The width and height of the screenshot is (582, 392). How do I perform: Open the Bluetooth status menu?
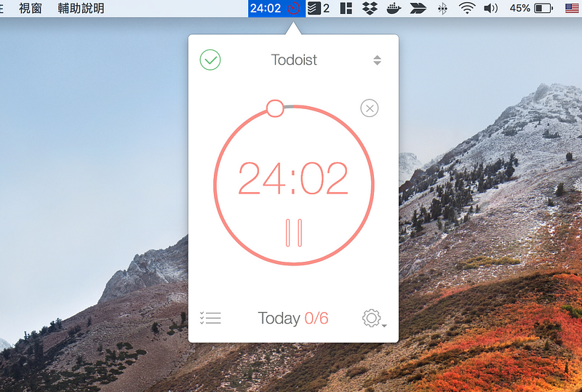coord(442,8)
